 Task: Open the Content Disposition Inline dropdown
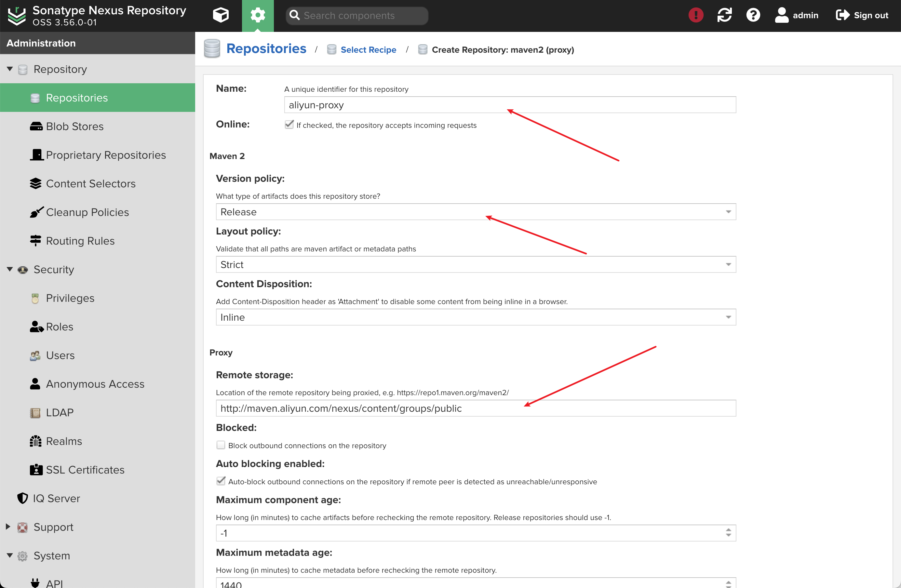[476, 317]
